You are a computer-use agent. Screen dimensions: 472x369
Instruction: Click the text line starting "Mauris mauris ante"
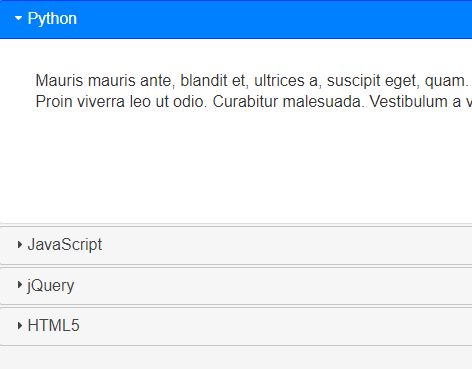click(x=252, y=81)
